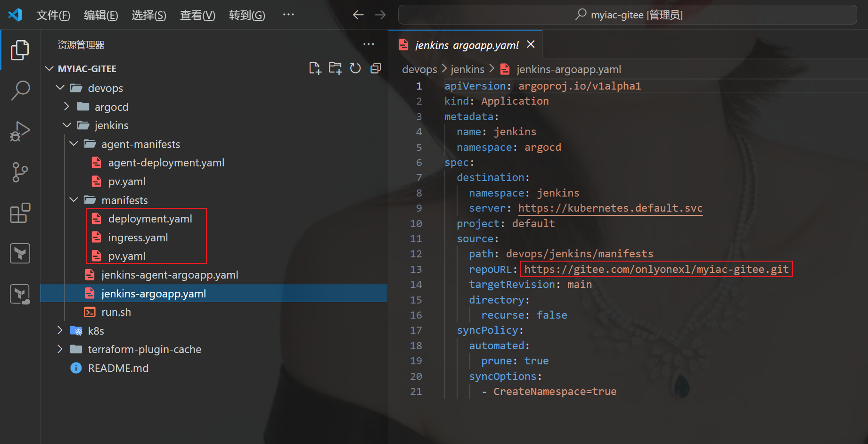The height and width of the screenshot is (444, 868).
Task: Collapse the agent-manifests folder
Action: coord(74,143)
